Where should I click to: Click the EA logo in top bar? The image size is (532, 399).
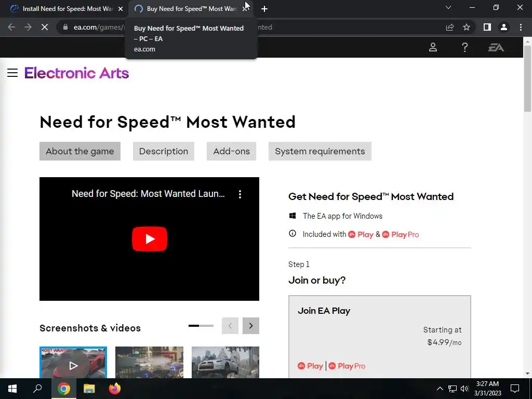pyautogui.click(x=496, y=47)
